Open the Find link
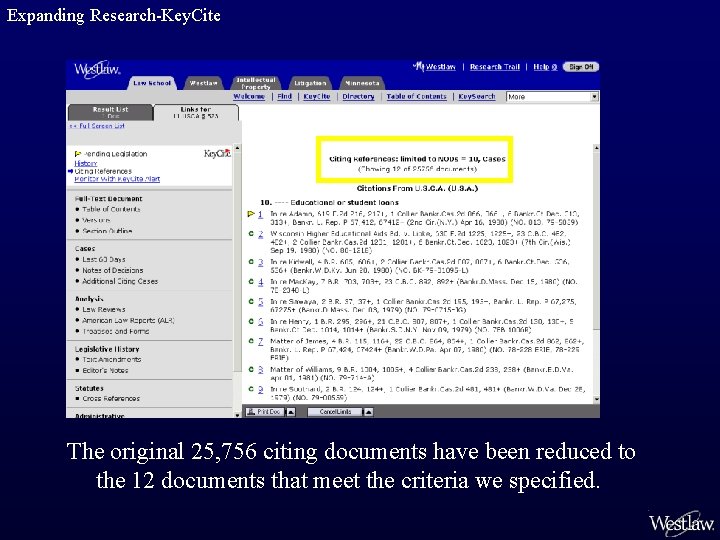 [284, 96]
